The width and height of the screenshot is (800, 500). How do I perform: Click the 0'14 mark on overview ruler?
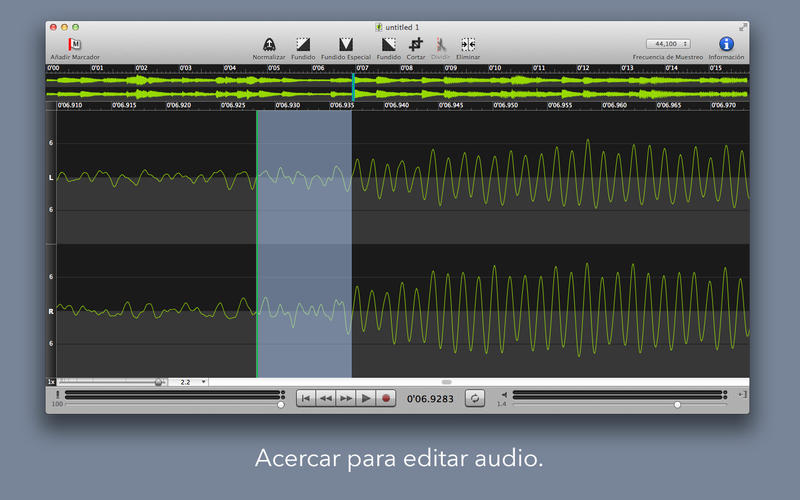click(x=671, y=68)
